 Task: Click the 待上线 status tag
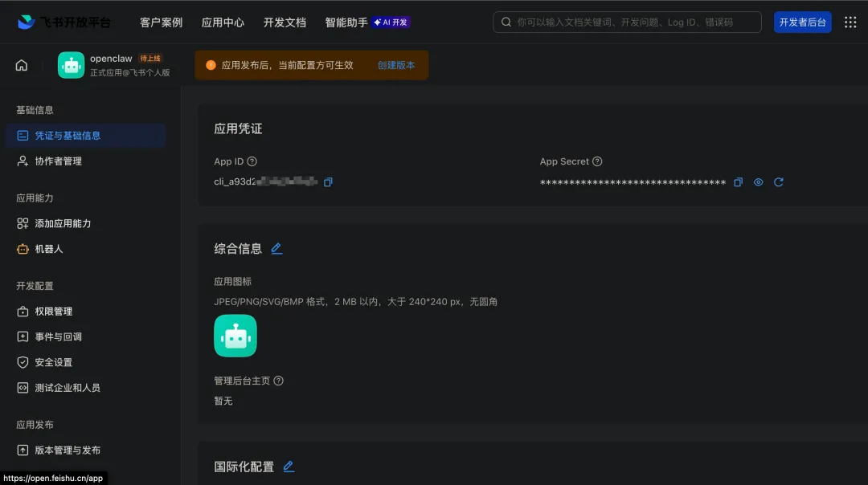[150, 58]
